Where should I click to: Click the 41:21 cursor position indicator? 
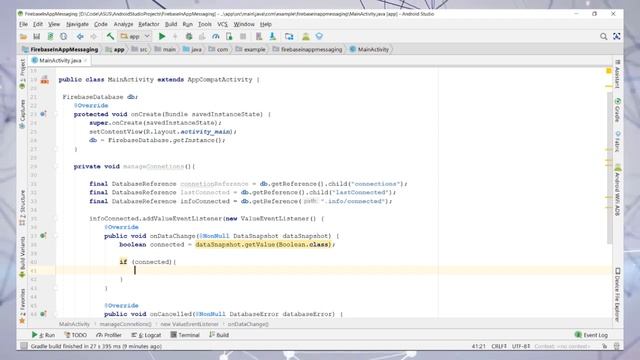[478, 346]
